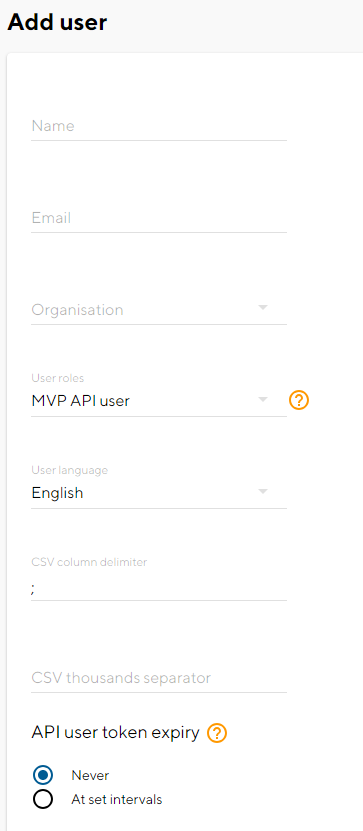The width and height of the screenshot is (363, 831).
Task: Choose the At set intervals radio button
Action: click(42, 799)
